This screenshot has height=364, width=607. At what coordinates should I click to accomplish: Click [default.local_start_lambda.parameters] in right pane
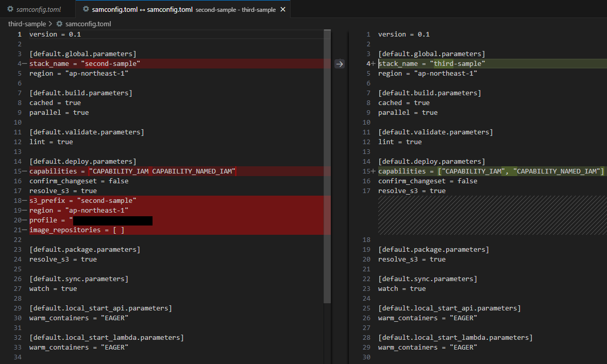pyautogui.click(x=456, y=337)
